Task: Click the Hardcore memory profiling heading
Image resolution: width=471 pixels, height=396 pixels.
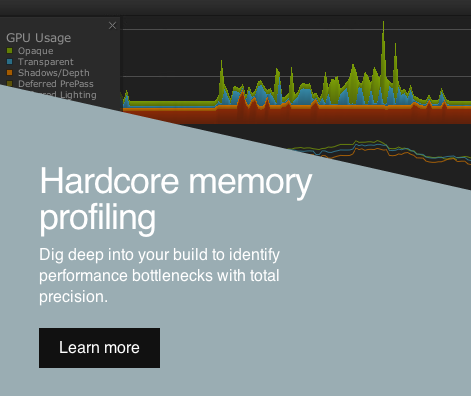Action: [176, 199]
